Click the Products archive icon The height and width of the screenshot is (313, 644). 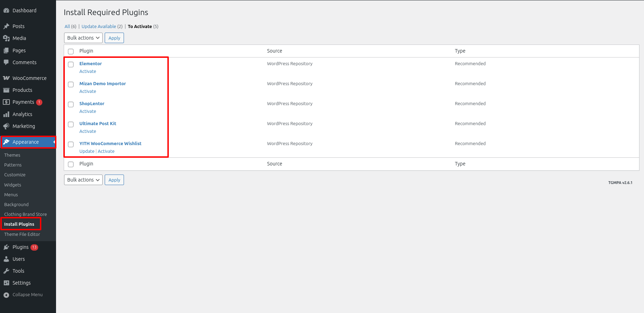click(x=6, y=90)
